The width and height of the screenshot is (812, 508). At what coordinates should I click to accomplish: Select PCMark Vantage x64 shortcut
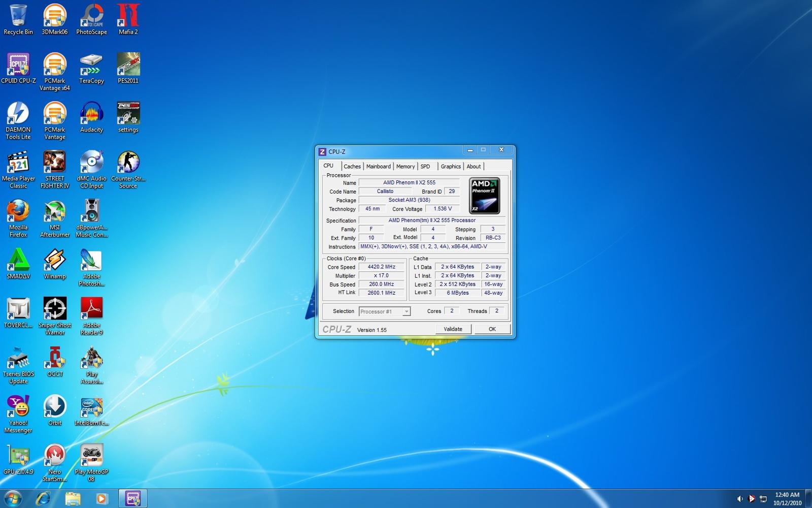coord(55,72)
